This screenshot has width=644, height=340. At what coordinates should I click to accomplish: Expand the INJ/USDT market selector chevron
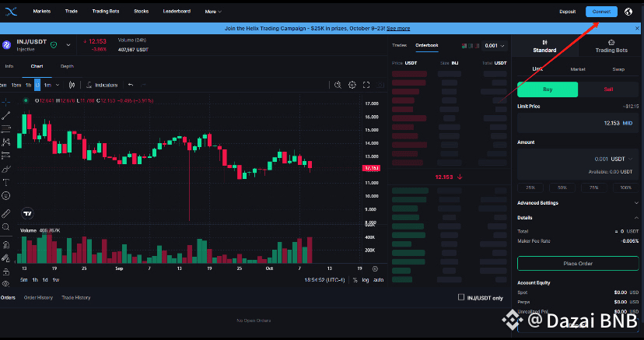pyautogui.click(x=68, y=45)
